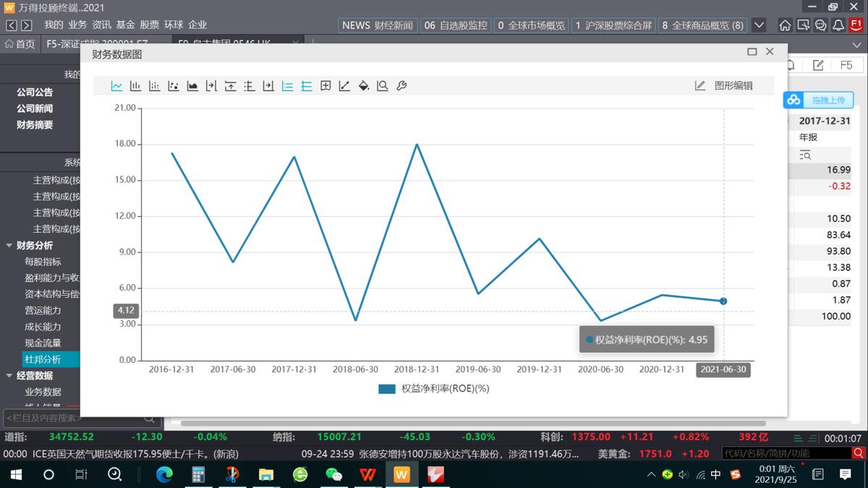Open the notification bell icon
The image size is (868, 488).
838,25
